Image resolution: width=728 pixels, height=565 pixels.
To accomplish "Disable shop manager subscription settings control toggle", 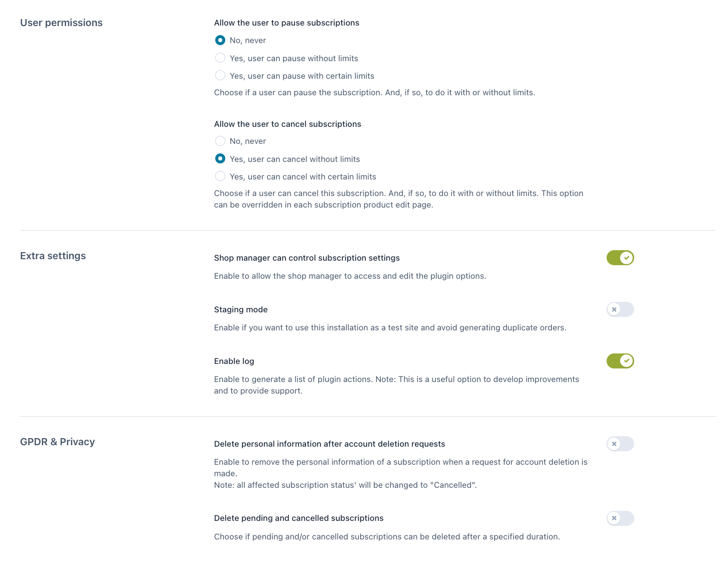I will [620, 258].
